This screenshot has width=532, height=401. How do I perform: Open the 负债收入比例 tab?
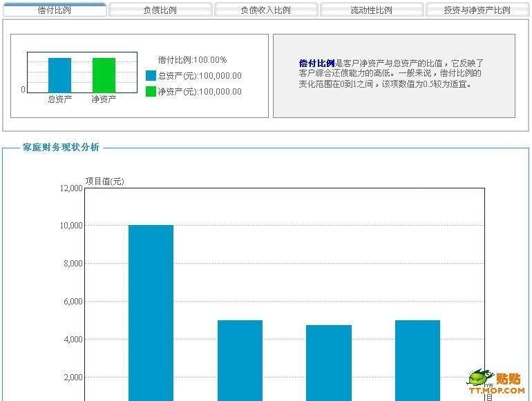pos(266,10)
